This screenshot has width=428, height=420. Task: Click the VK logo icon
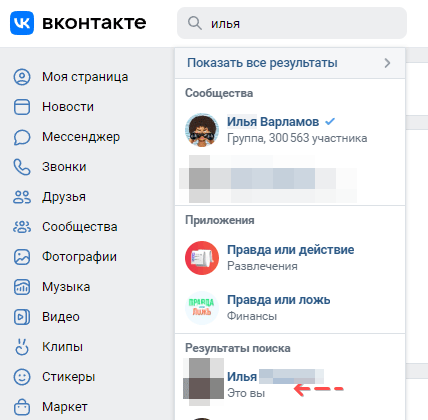tap(22, 23)
